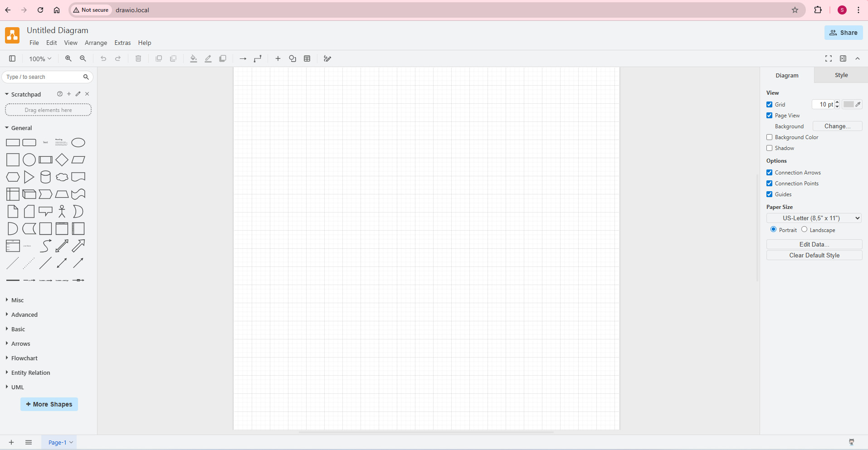Switch to the Style tab
This screenshot has width=868, height=450.
[841, 75]
